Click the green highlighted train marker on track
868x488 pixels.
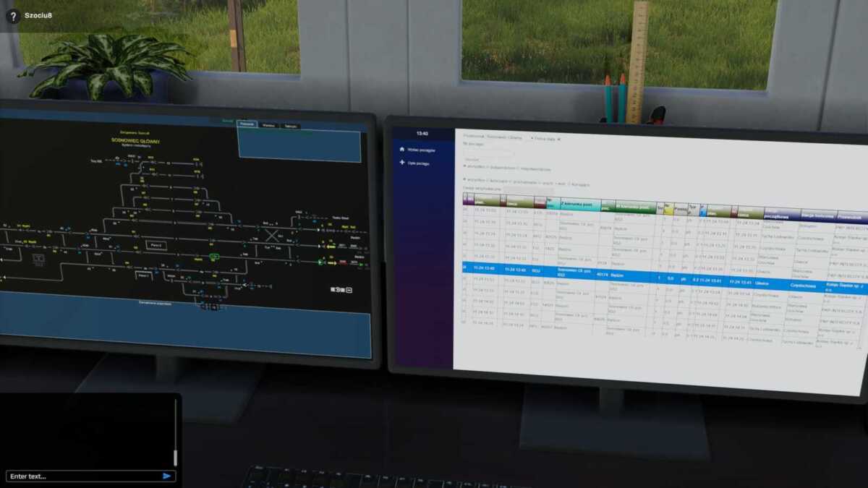215,257
